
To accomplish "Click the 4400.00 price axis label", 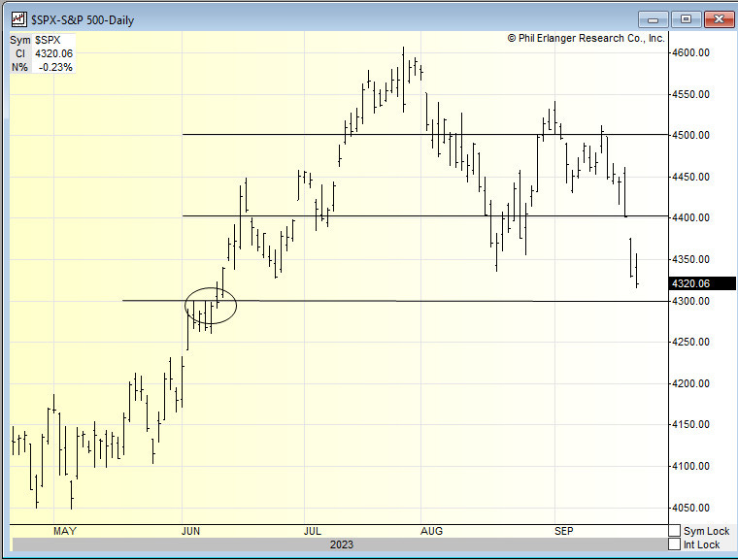I will pos(691,217).
